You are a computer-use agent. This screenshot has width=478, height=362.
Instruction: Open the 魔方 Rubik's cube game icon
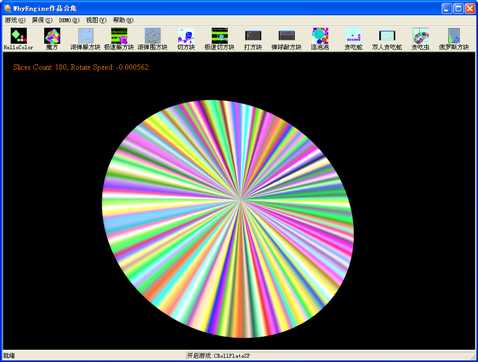point(52,36)
